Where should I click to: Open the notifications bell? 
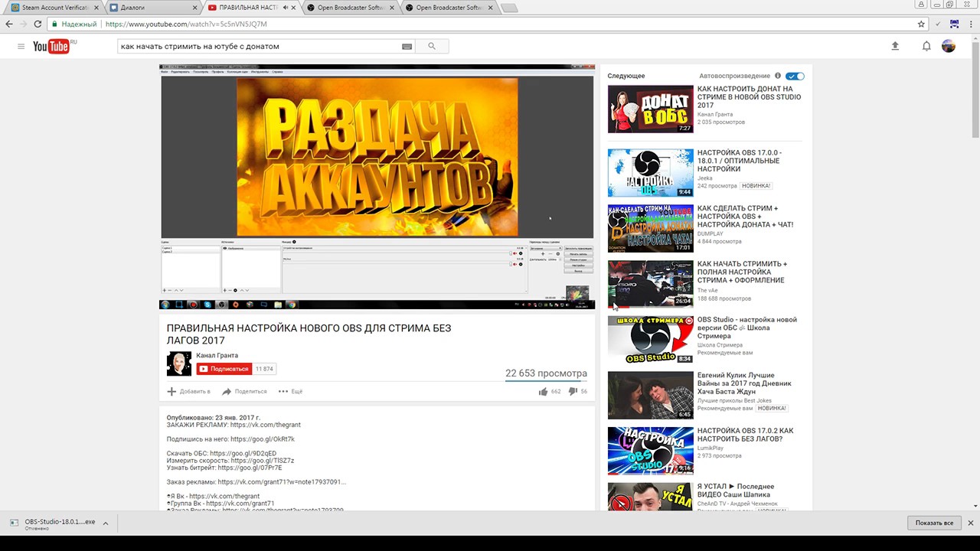tap(926, 47)
